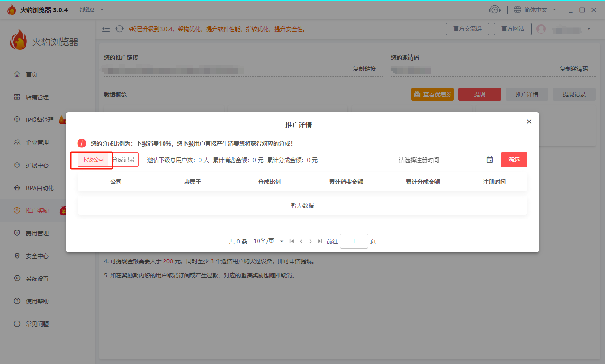This screenshot has width=605, height=364.
Task: Open customer support via the headset icon
Action: 494,9
